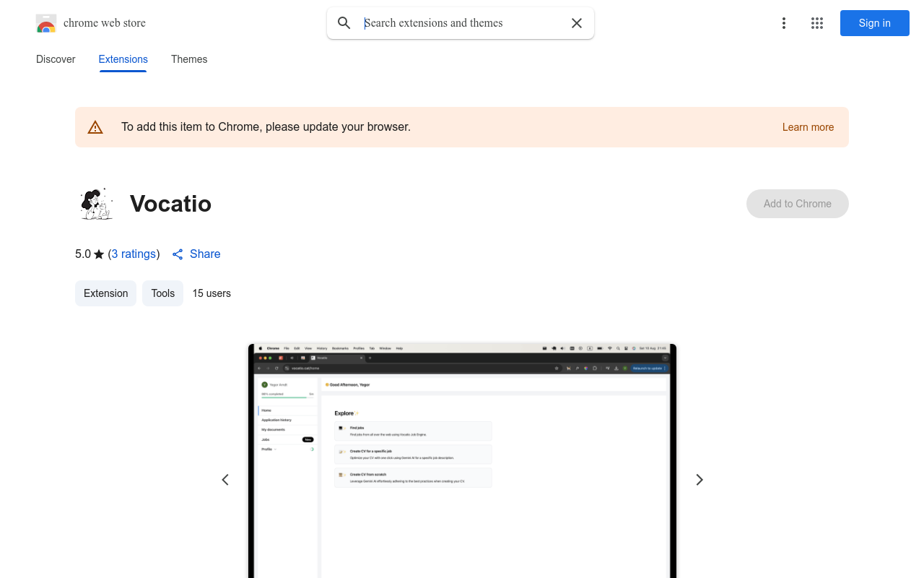Select the Extensions tab
924x578 pixels.
click(123, 59)
